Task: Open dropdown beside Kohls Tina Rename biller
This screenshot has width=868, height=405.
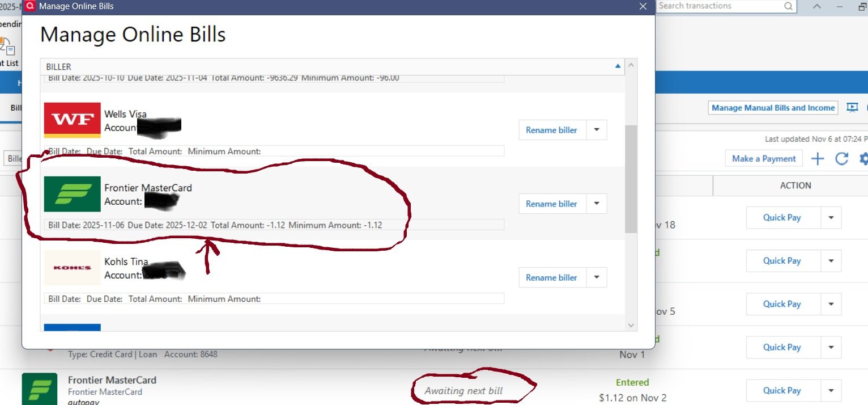Action: tap(596, 277)
